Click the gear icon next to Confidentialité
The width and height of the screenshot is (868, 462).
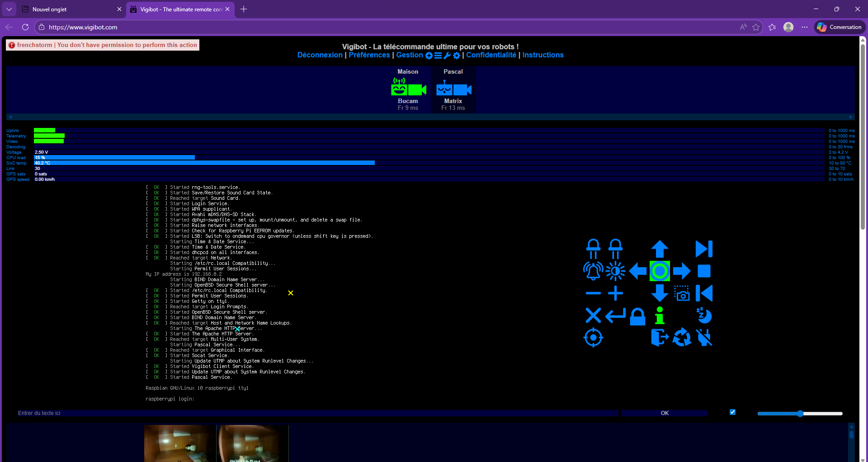457,56
